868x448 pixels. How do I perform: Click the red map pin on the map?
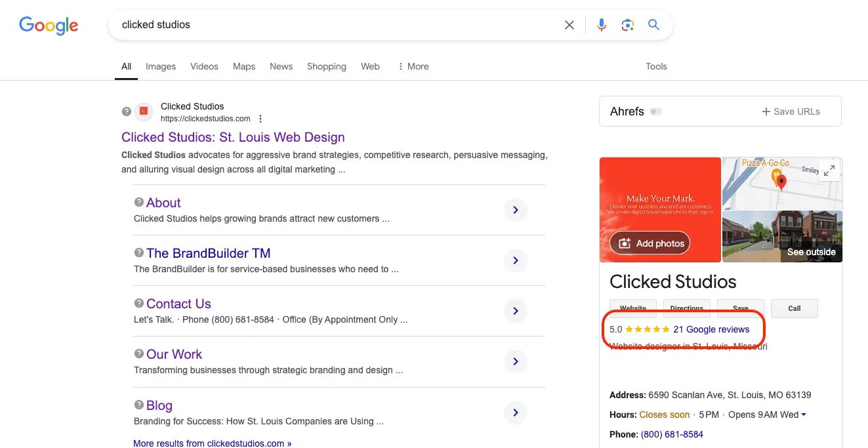[x=781, y=182]
